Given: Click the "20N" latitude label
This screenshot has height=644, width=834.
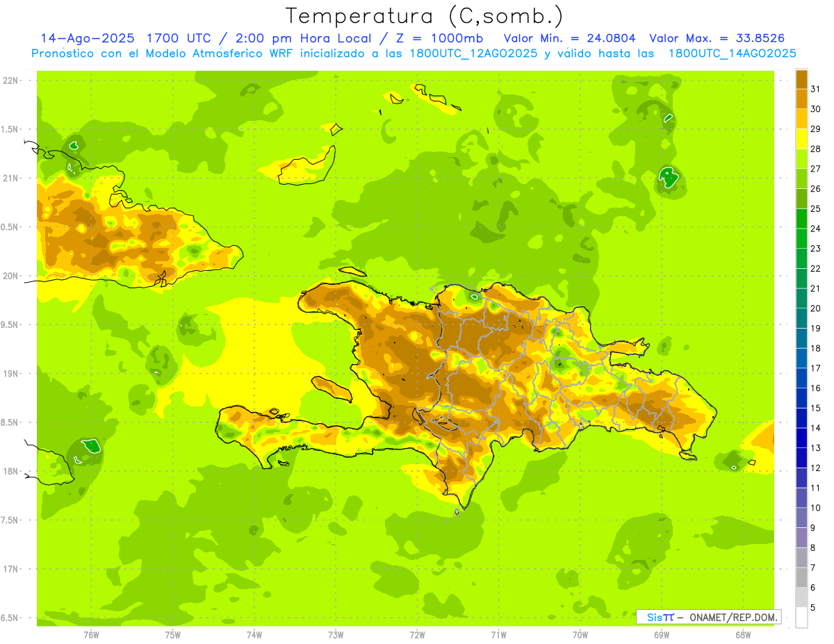Looking at the screenshot, I should (x=10, y=276).
